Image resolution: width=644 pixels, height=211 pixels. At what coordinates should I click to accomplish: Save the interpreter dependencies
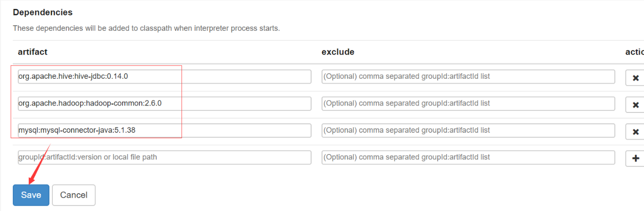click(31, 195)
